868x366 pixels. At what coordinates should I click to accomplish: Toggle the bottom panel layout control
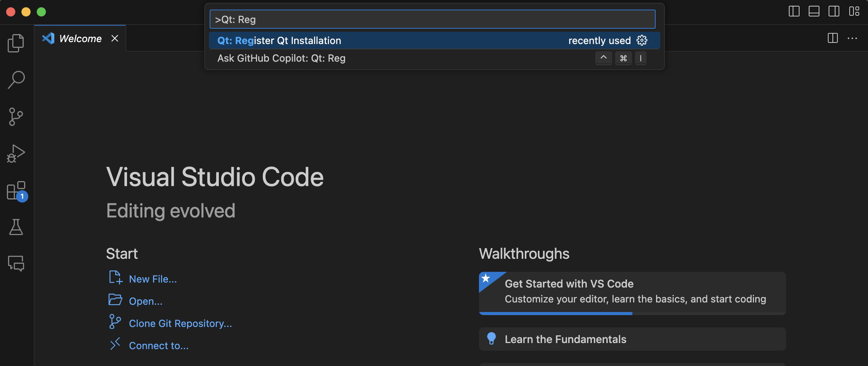pos(814,11)
